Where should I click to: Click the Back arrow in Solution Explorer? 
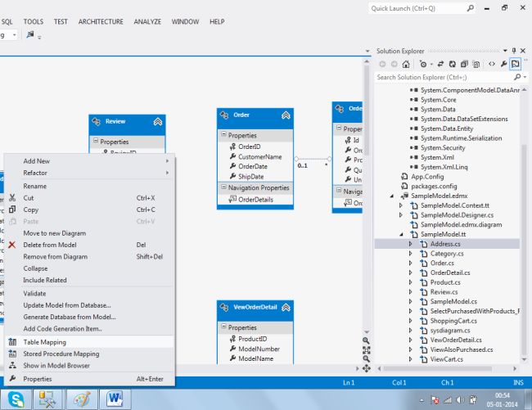click(x=382, y=64)
